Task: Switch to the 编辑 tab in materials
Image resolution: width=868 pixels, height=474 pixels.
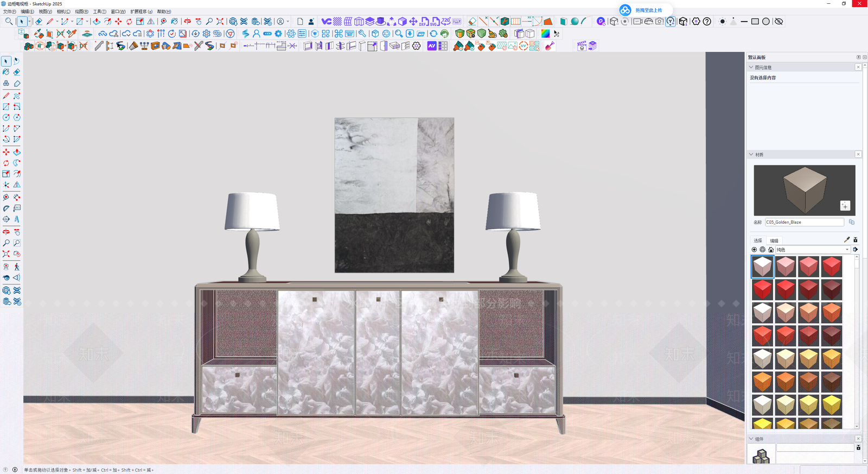Action: point(774,241)
